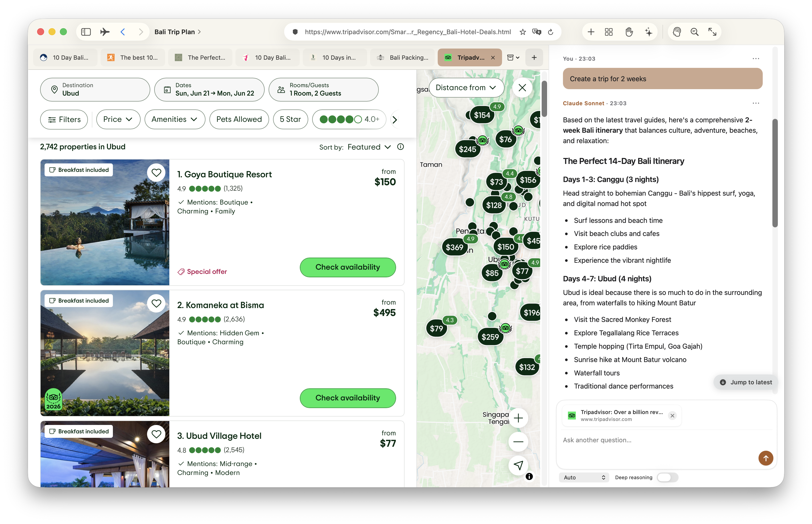Click the magnifier search icon in toolbar
The image size is (812, 524).
point(694,32)
